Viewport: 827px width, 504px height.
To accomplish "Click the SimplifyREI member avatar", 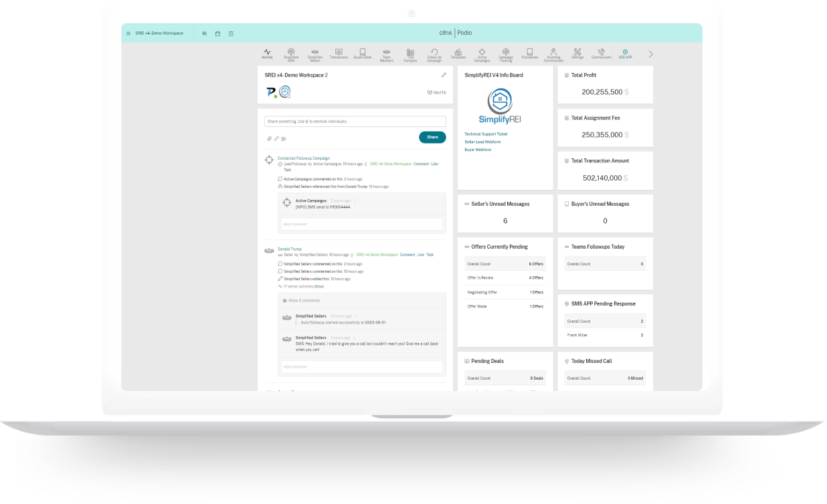I will tap(285, 92).
